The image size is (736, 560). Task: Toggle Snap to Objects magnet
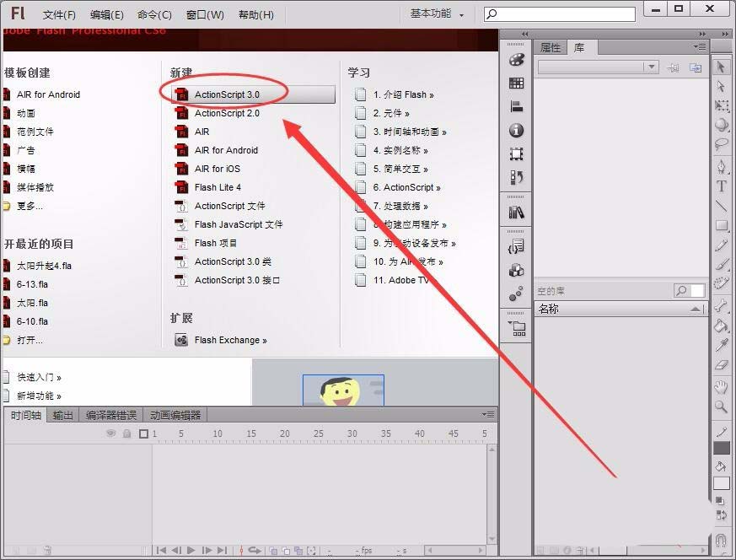point(722,541)
